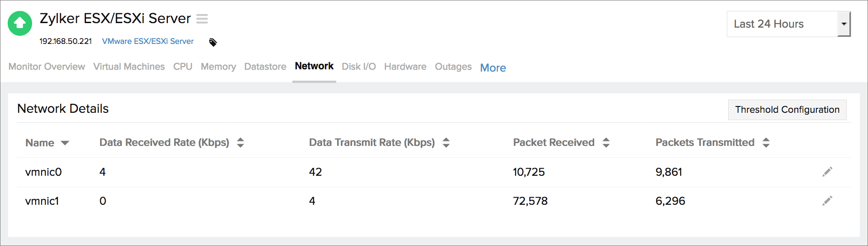Edit the vmnic1 row with pencil icon
The height and width of the screenshot is (246, 868).
[827, 201]
